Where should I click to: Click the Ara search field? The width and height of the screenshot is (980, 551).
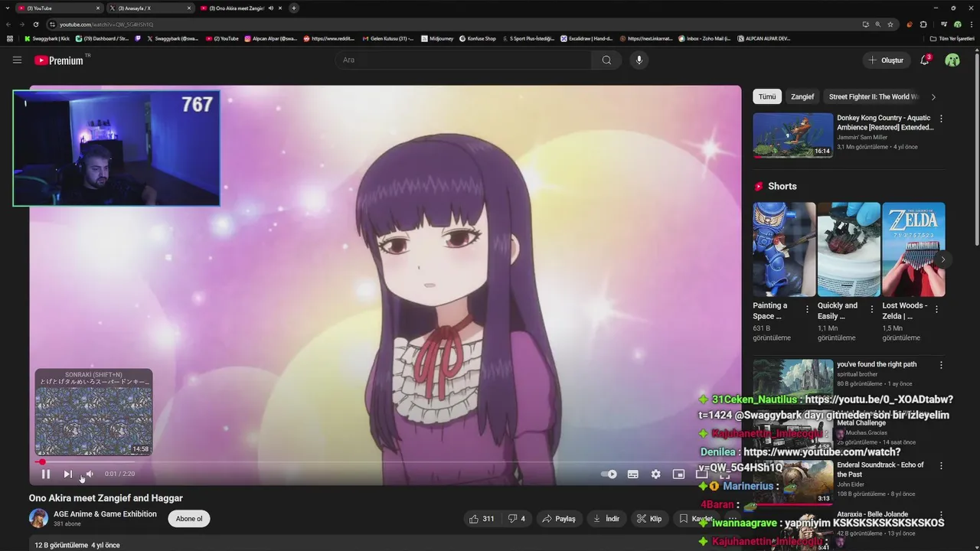(463, 60)
